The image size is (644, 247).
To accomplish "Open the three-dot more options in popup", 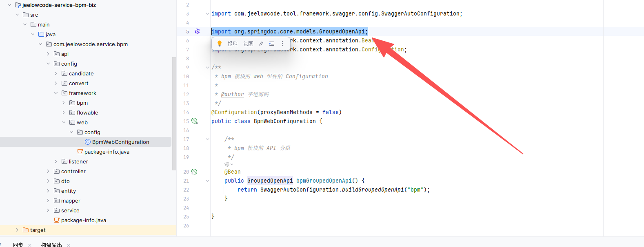I will 282,44.
